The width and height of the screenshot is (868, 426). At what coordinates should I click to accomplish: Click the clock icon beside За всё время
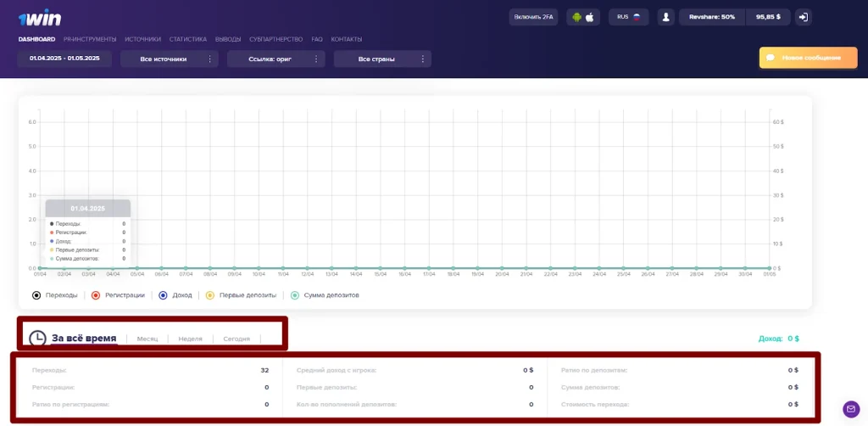tap(37, 339)
